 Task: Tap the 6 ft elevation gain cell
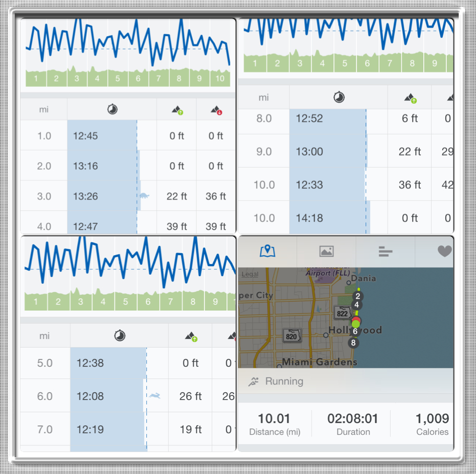click(x=410, y=118)
